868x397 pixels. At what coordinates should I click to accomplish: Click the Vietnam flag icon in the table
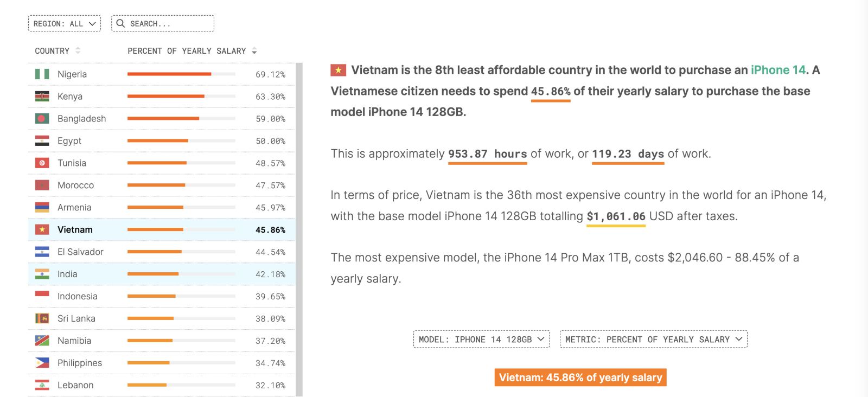tap(43, 229)
